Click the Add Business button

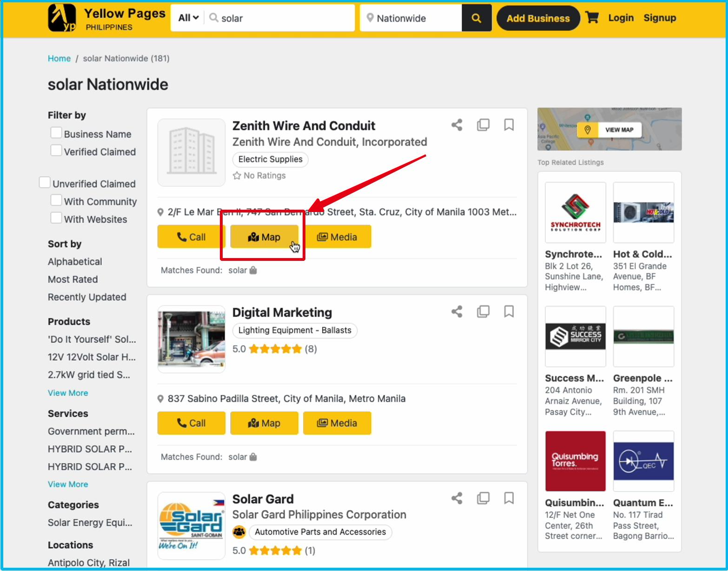click(538, 18)
